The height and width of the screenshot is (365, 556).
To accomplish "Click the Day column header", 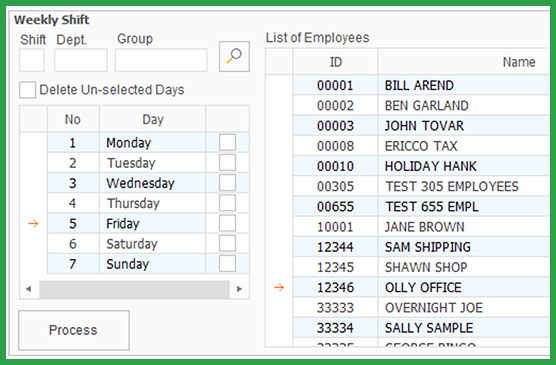I will [x=153, y=119].
